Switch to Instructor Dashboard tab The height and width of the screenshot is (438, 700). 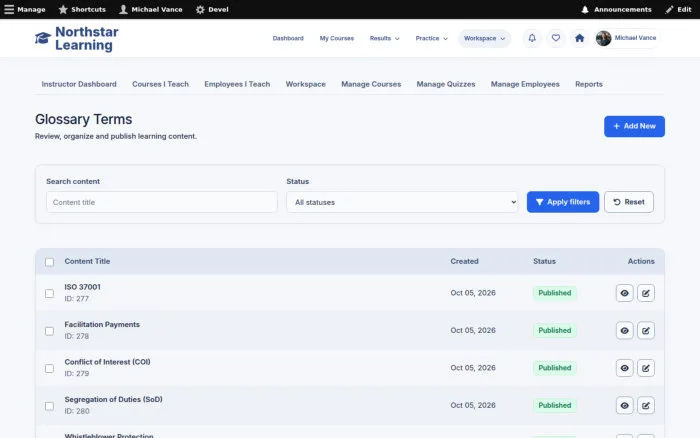click(x=79, y=84)
